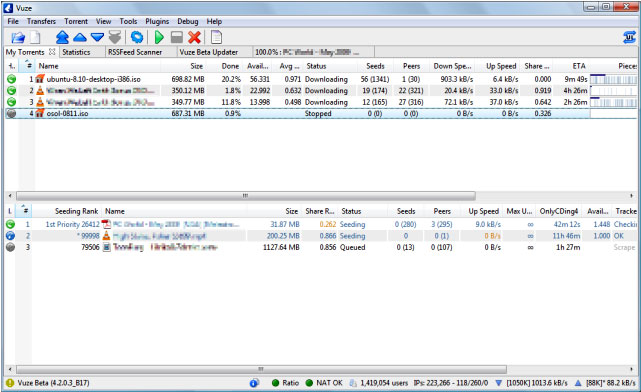The height and width of the screenshot is (392, 641).
Task: Switch to the RSSFeed Scanner tab
Action: pos(135,52)
